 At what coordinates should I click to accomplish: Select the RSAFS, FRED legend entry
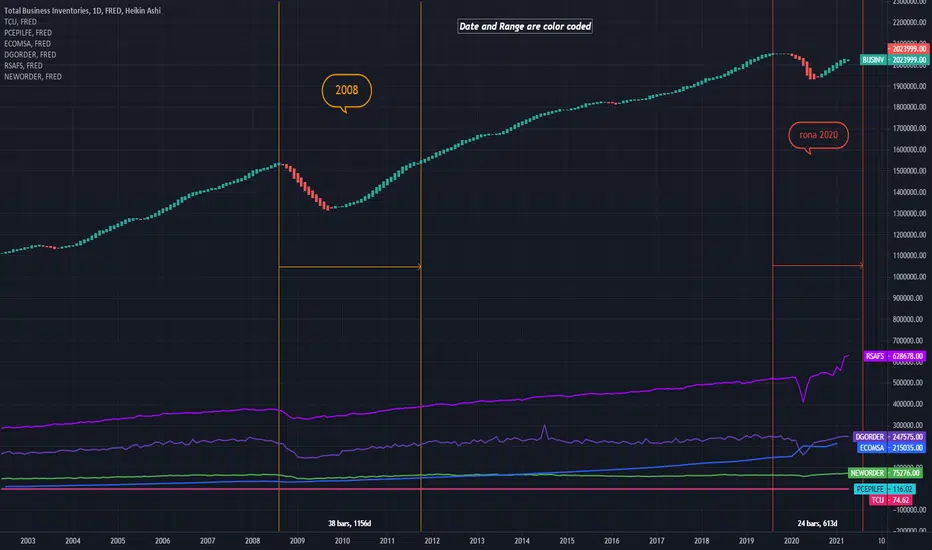(23, 66)
